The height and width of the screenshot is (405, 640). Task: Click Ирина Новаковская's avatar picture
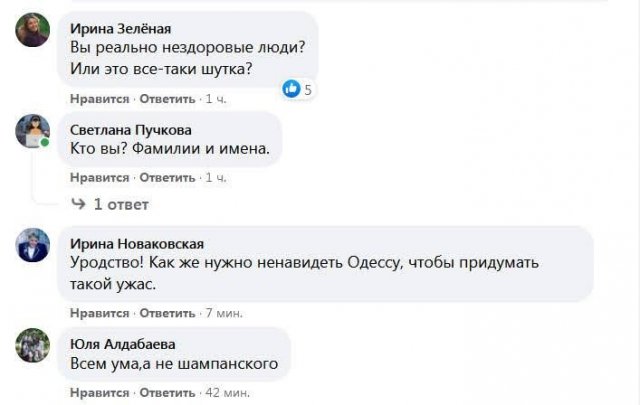pos(32,244)
